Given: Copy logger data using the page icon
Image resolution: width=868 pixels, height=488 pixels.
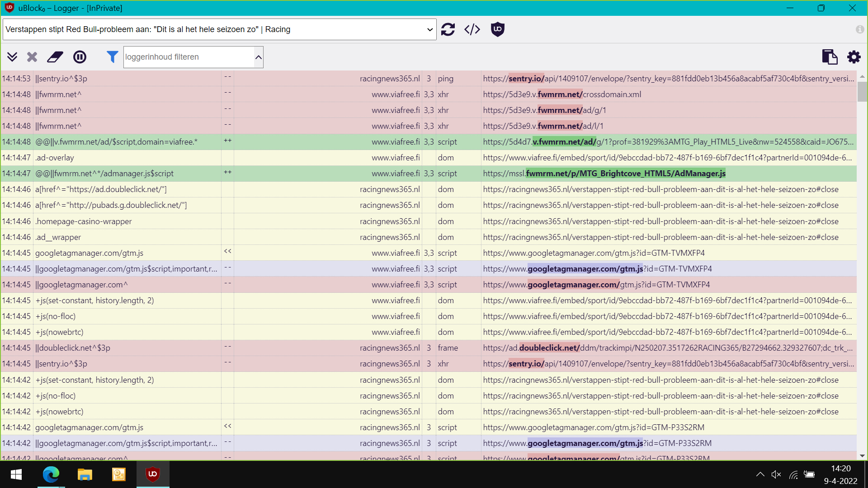Looking at the screenshot, I should [830, 57].
